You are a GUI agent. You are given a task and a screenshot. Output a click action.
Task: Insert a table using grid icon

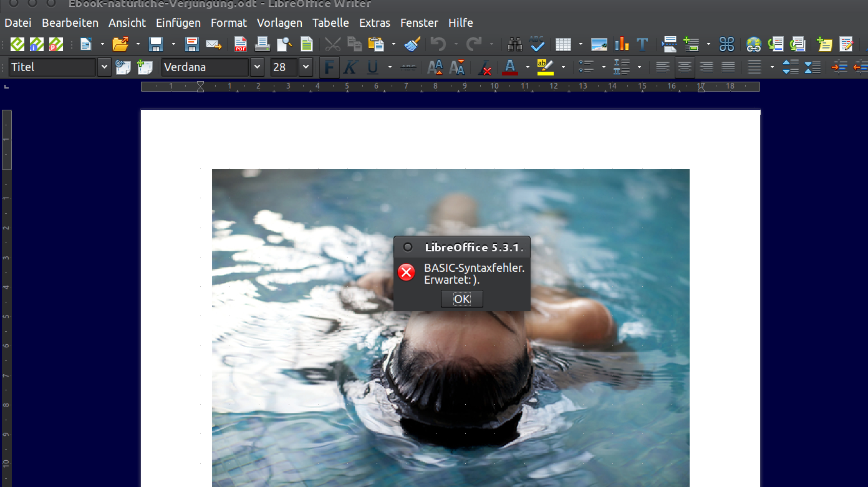pyautogui.click(x=563, y=44)
